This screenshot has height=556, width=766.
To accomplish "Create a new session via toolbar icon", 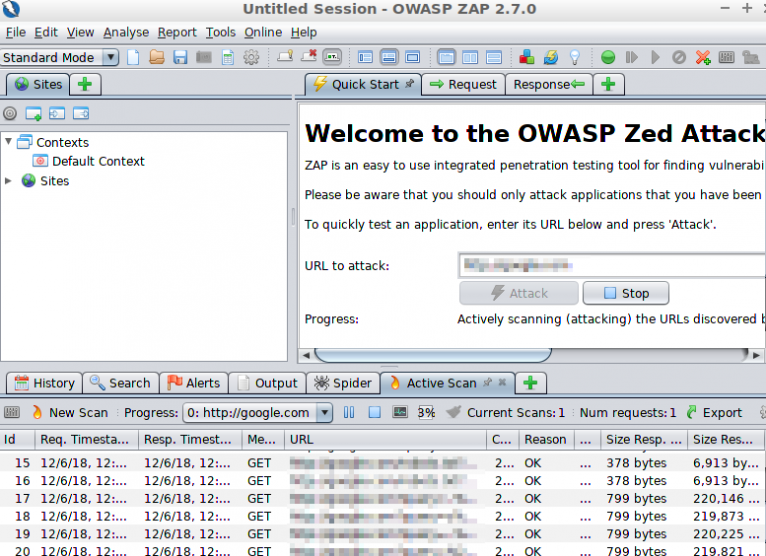I will pyautogui.click(x=133, y=58).
